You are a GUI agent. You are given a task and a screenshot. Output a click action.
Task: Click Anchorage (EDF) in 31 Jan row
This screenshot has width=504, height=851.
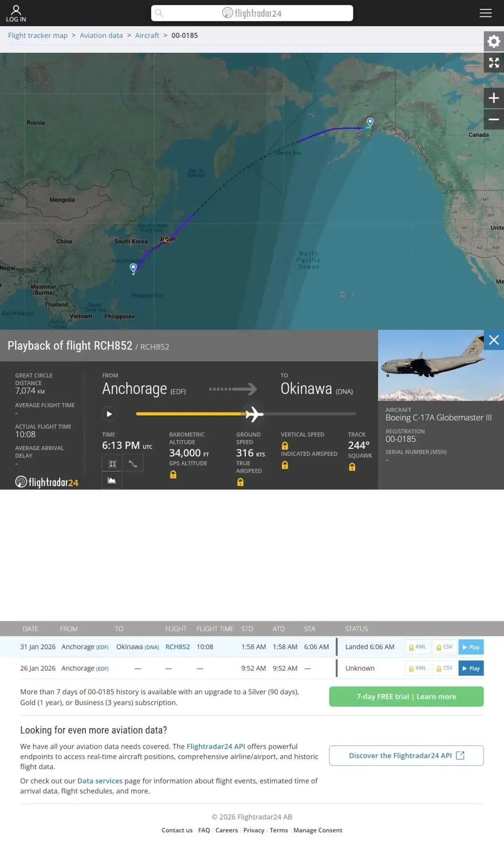pyautogui.click(x=85, y=647)
